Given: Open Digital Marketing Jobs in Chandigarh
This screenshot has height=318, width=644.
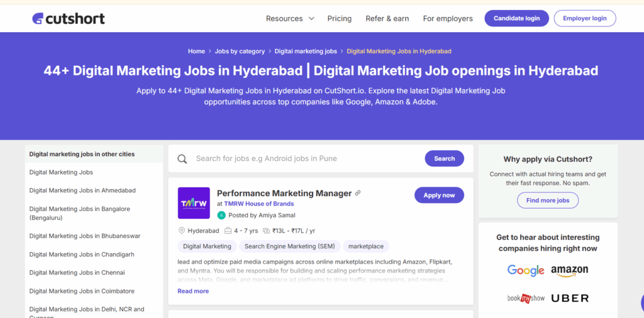Looking at the screenshot, I should [82, 255].
